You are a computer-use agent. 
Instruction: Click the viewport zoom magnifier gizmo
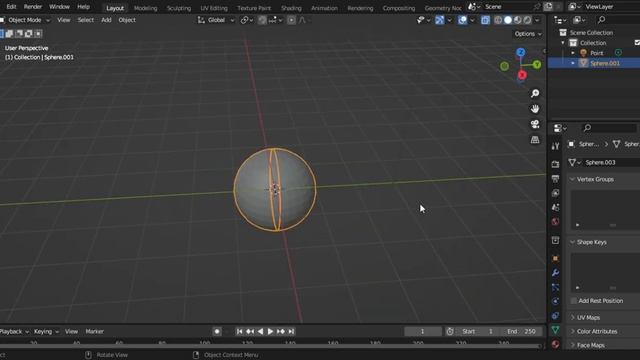click(x=535, y=93)
